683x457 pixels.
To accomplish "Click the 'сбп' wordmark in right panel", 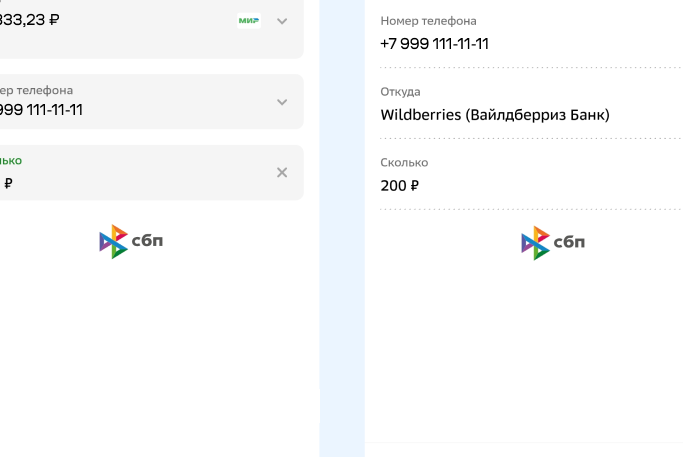I will coord(569,243).
